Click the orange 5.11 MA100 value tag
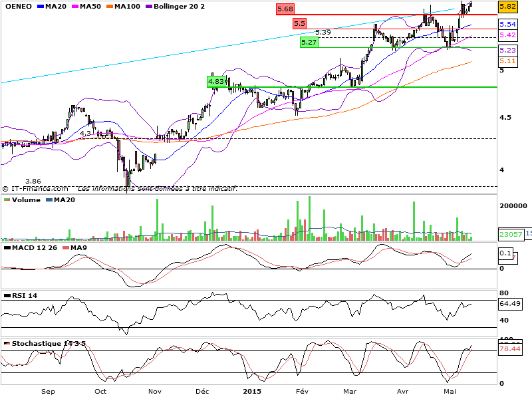The image size is (532, 399). [x=508, y=61]
